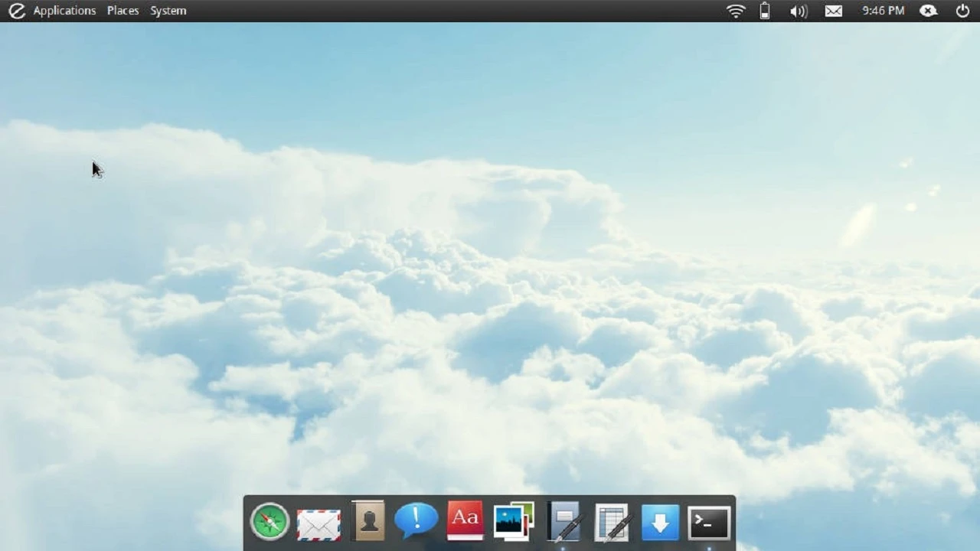The width and height of the screenshot is (980, 551).
Task: Open the Contacts address book in dock
Action: [367, 521]
